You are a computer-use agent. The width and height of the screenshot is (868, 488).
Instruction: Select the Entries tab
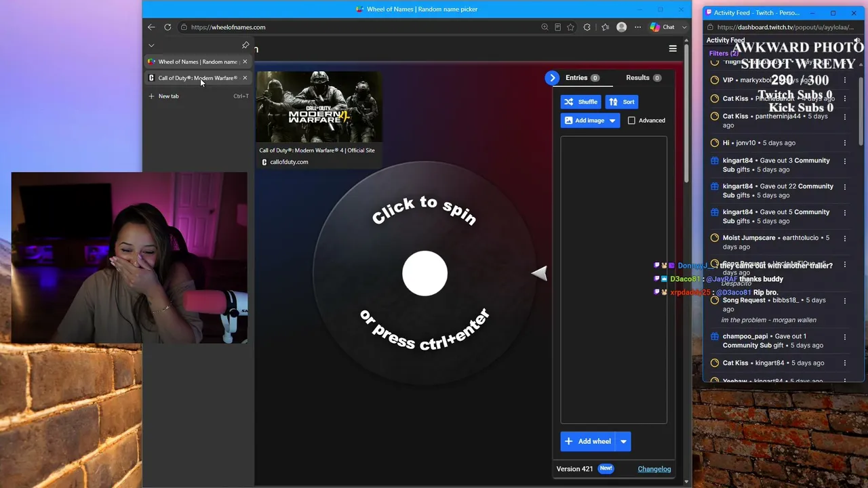pyautogui.click(x=583, y=78)
